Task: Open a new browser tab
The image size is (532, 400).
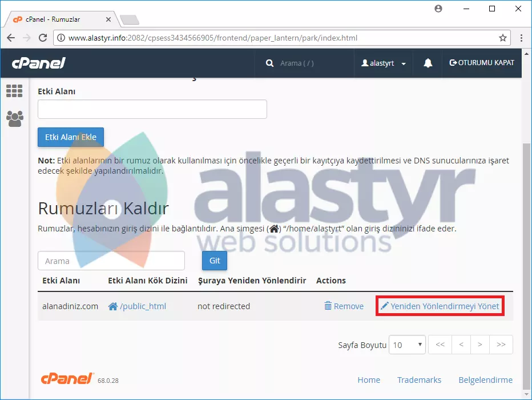Action: click(x=130, y=19)
